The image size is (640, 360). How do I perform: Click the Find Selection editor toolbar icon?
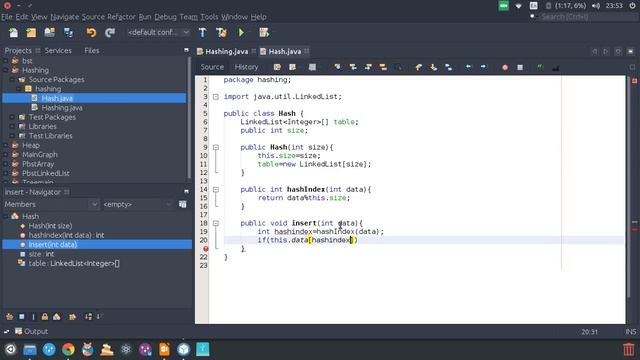338,67
